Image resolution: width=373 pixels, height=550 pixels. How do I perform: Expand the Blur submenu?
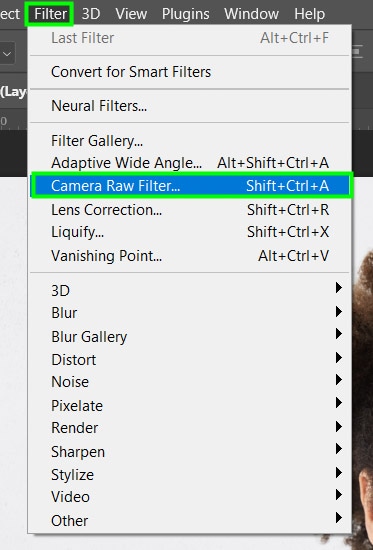pyautogui.click(x=190, y=313)
